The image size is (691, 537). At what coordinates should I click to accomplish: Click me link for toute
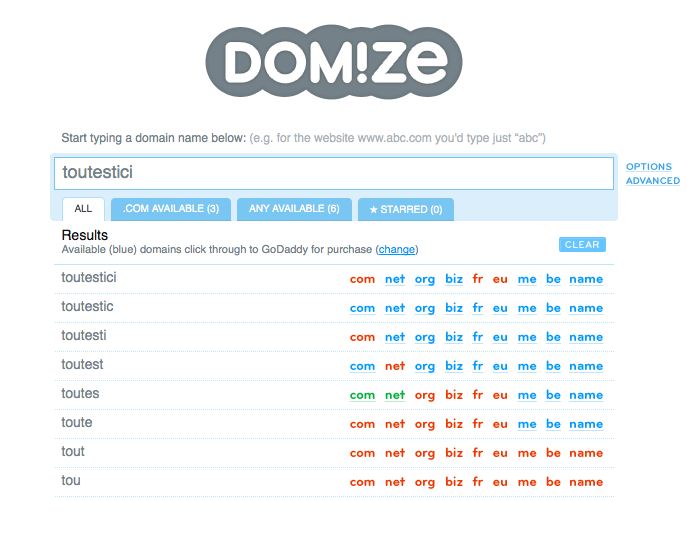pyautogui.click(x=527, y=424)
